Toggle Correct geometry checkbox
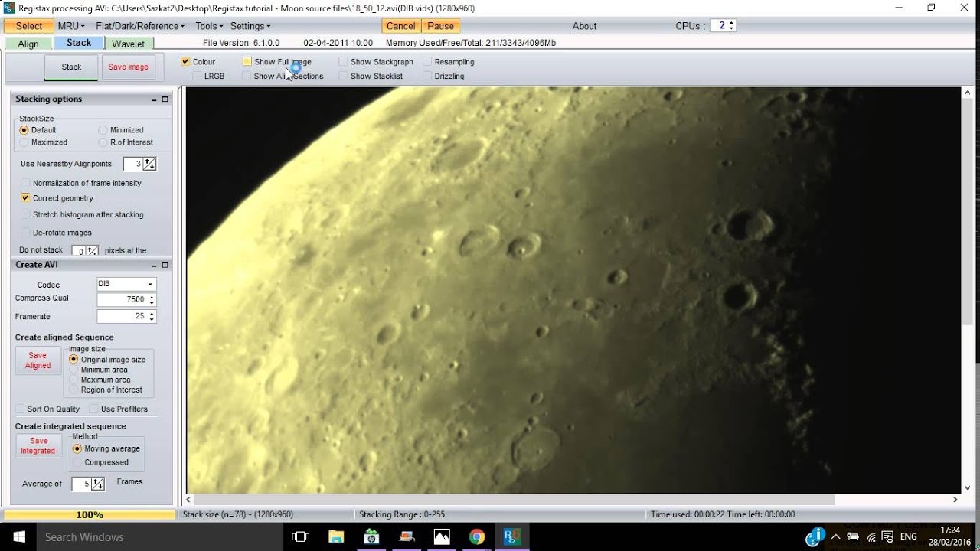 [25, 197]
